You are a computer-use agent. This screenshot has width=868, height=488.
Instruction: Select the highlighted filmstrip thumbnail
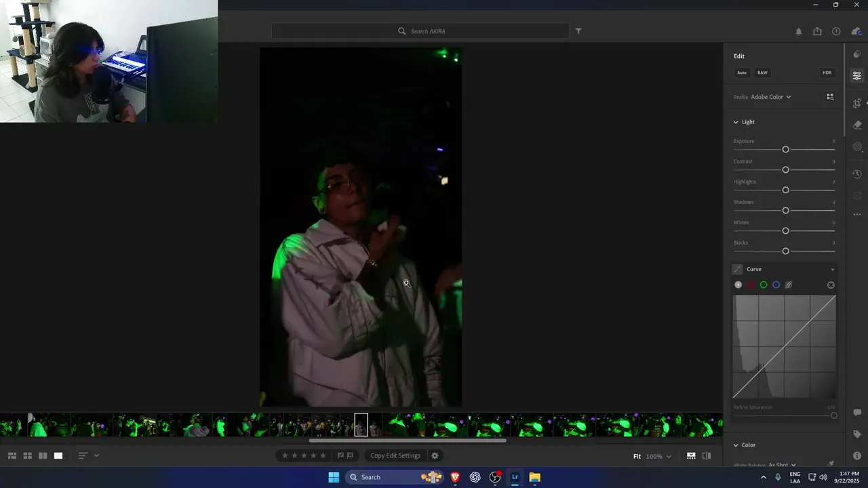[x=361, y=425]
